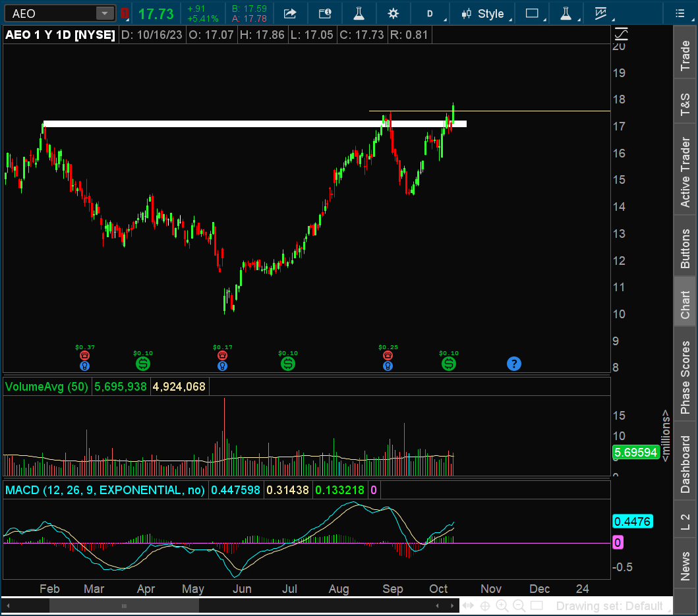Open the D timeframe selector
Screen dimensions: 698x616
(x=430, y=14)
